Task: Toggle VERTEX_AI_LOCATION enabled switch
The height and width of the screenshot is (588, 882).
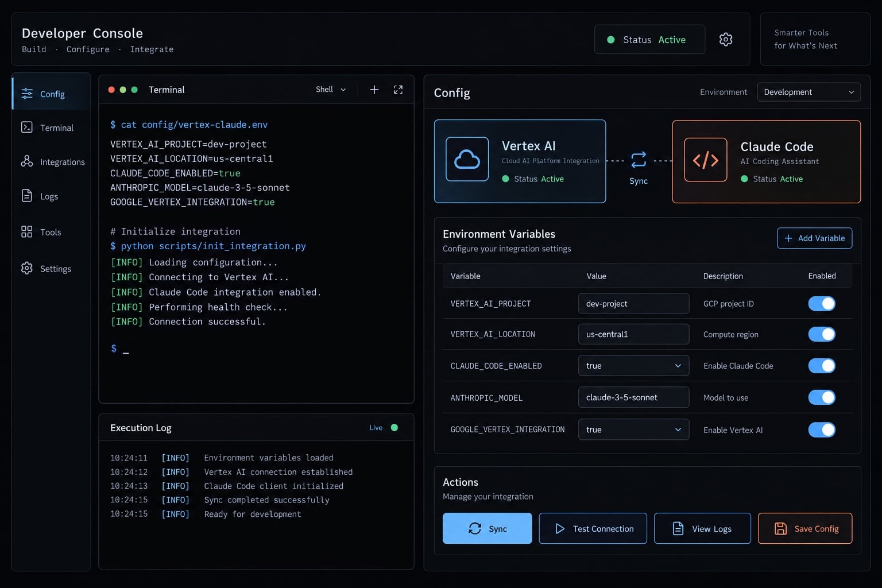Action: click(x=822, y=334)
